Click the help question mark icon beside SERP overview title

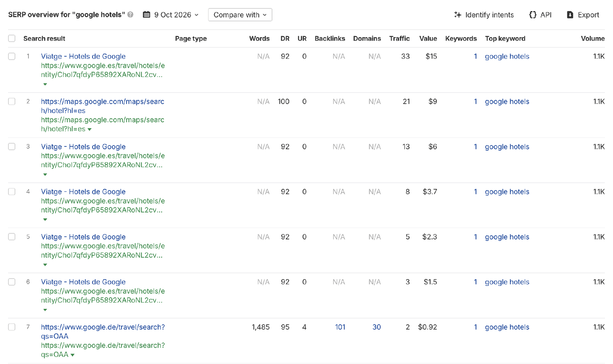pyautogui.click(x=131, y=15)
